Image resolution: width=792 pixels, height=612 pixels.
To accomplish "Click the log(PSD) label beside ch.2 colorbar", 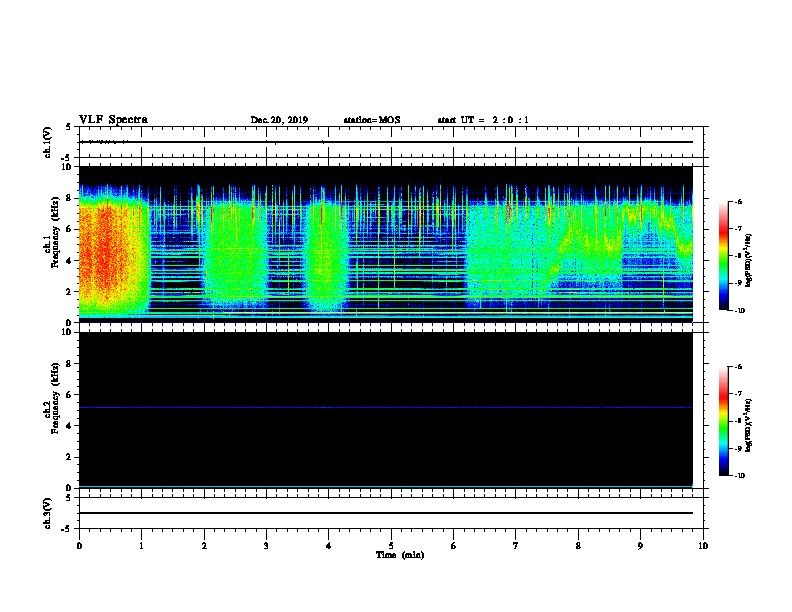I will tap(749, 426).
